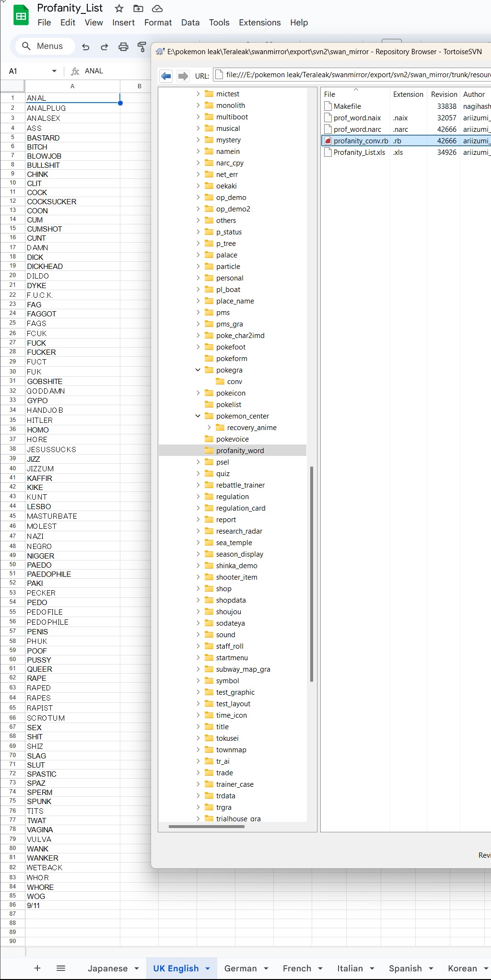Switch to the Korean sheet tab

pos(462,968)
